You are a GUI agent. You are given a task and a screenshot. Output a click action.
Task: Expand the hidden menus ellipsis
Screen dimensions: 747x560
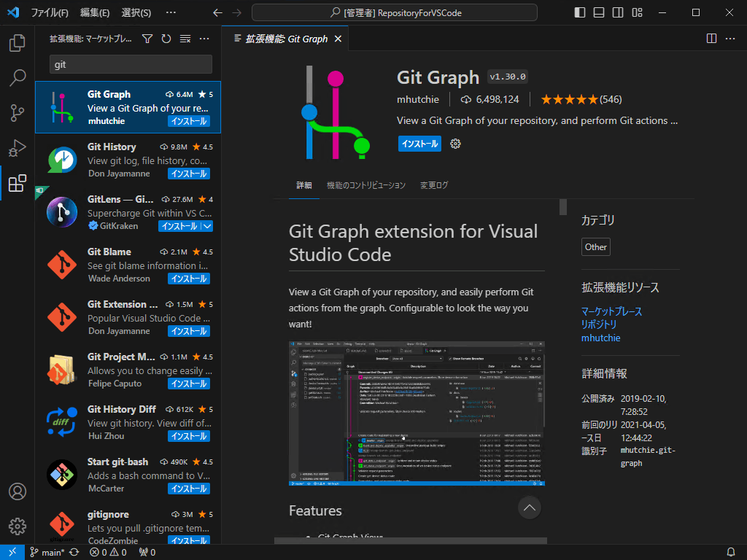(171, 13)
